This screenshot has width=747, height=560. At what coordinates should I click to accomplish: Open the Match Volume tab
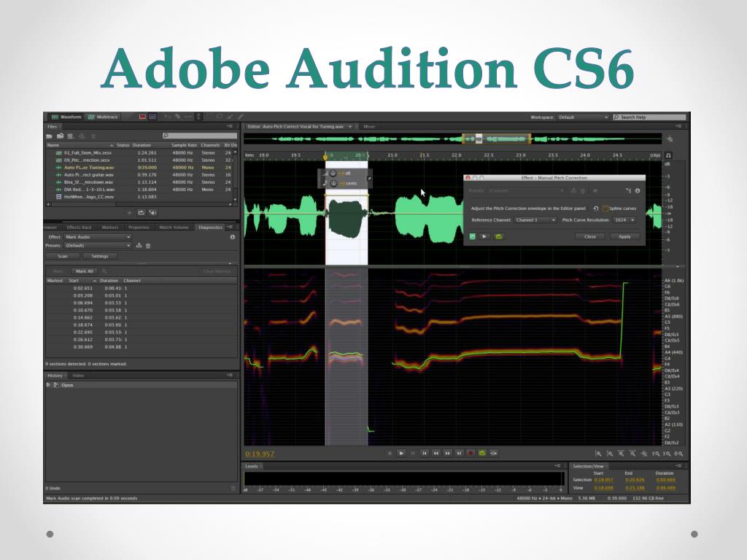pyautogui.click(x=174, y=227)
